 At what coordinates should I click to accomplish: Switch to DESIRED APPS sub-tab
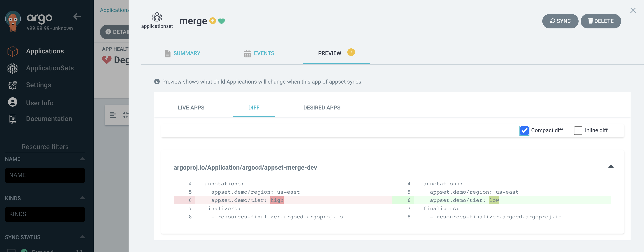[322, 108]
